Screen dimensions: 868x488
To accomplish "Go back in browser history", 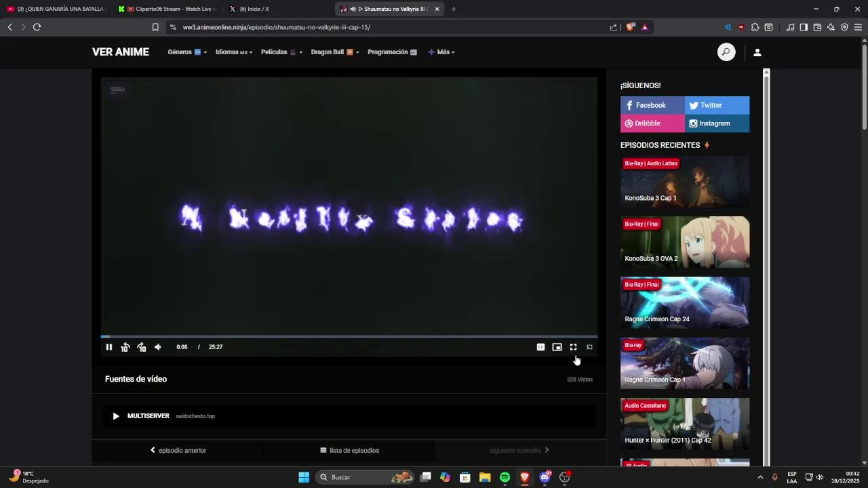I will [x=9, y=27].
